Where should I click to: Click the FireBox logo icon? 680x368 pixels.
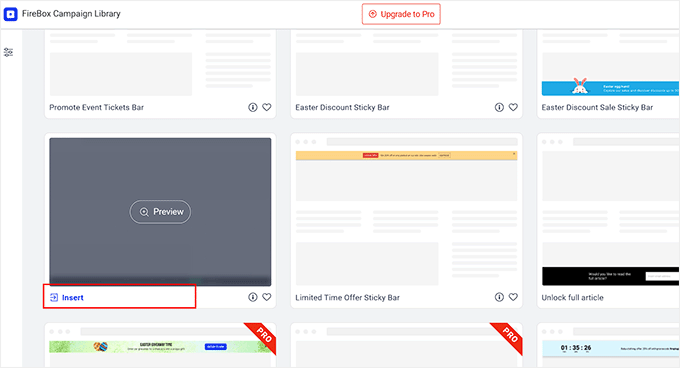[x=10, y=14]
